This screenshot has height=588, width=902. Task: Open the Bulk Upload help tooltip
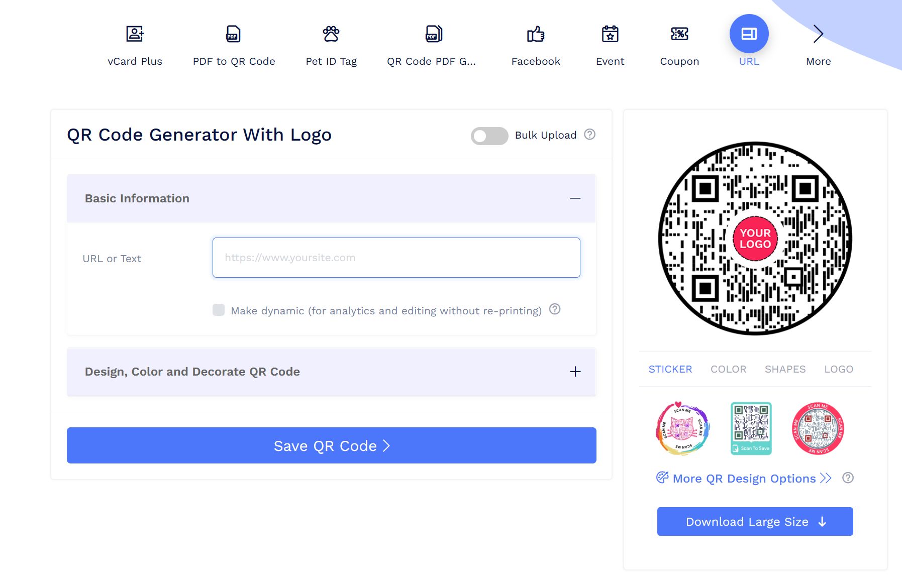[x=590, y=135]
